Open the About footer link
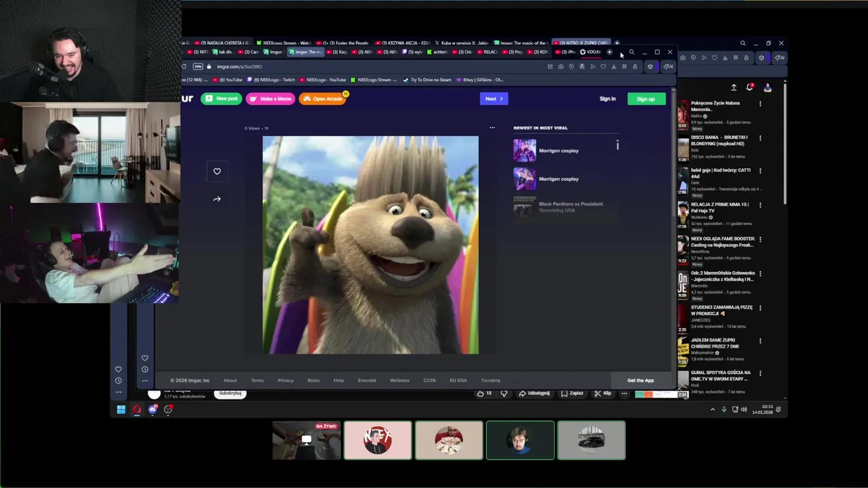 230,380
